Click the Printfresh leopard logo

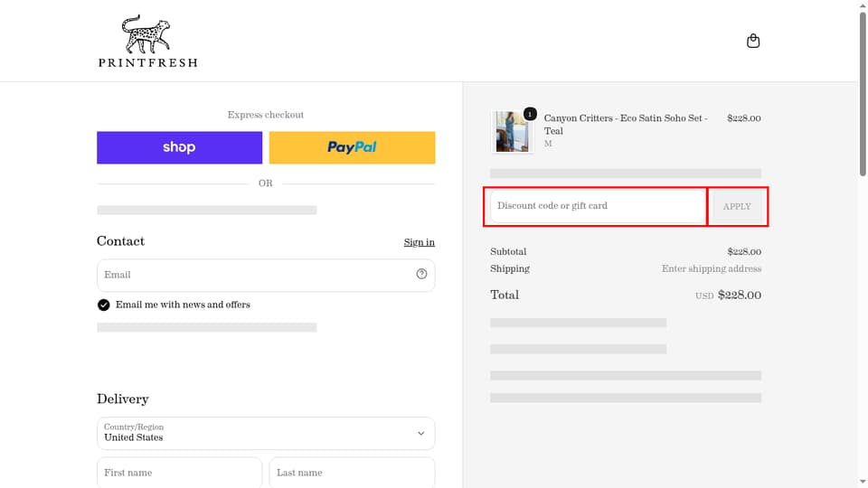(147, 41)
